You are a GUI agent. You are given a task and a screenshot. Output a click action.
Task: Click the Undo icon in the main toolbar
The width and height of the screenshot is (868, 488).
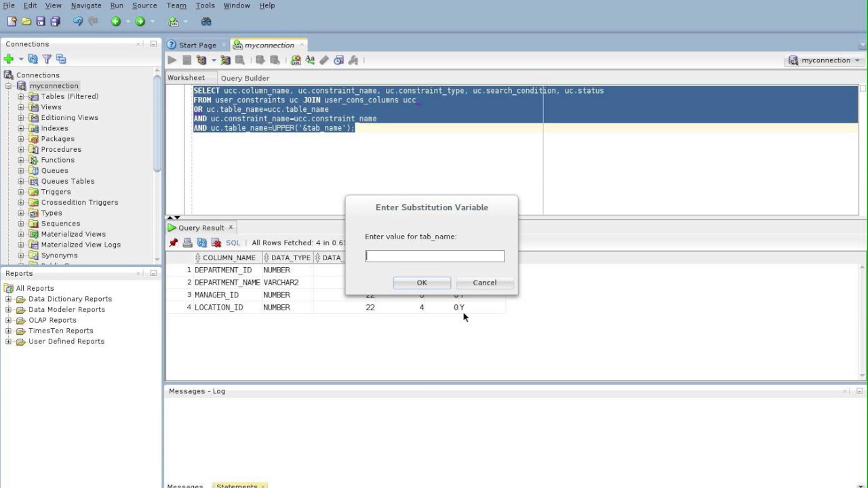(77, 21)
